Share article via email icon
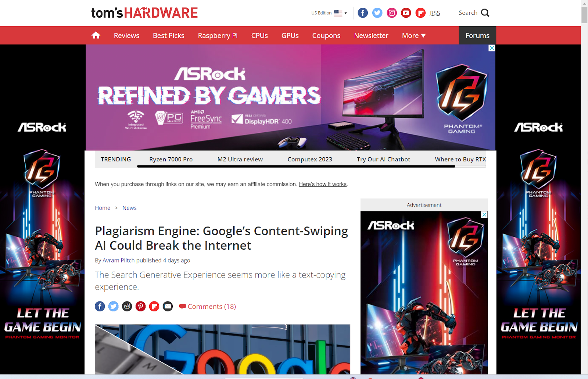The width and height of the screenshot is (588, 379). click(x=168, y=306)
